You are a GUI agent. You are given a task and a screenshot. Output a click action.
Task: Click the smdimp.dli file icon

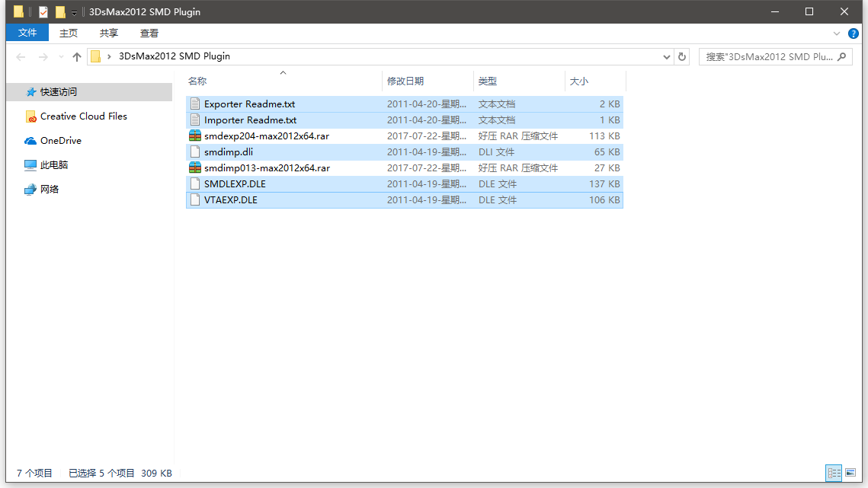click(195, 152)
